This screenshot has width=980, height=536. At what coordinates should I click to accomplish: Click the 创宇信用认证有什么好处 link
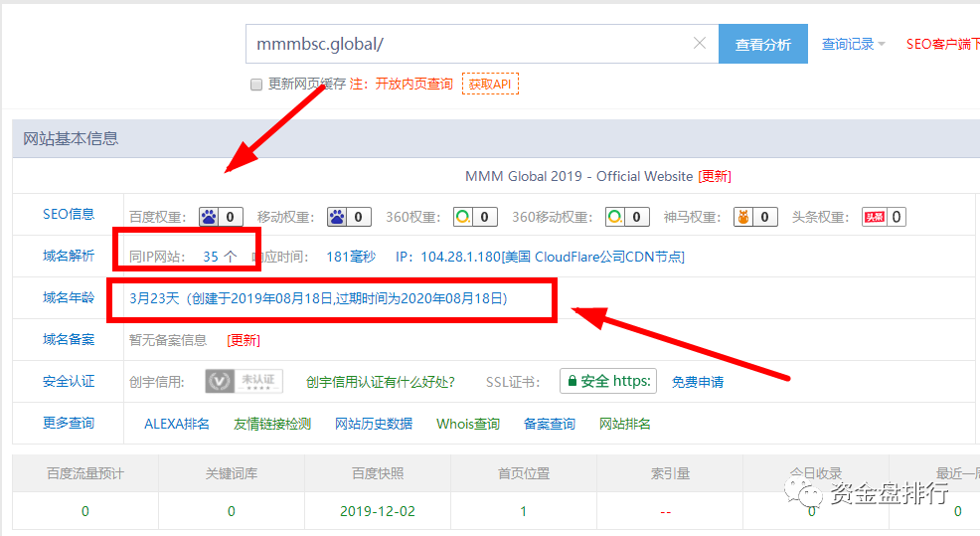click(381, 382)
